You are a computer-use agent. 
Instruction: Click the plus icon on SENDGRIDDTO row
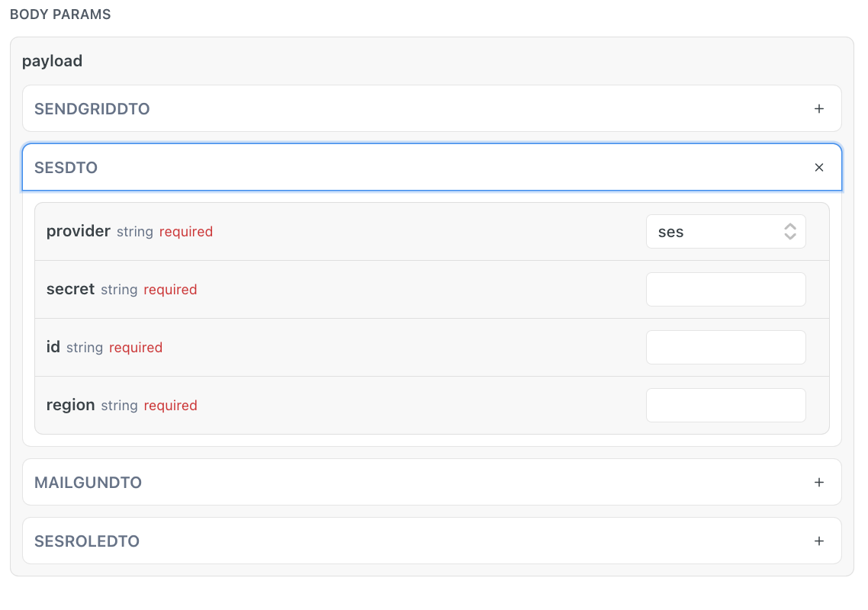pos(819,109)
